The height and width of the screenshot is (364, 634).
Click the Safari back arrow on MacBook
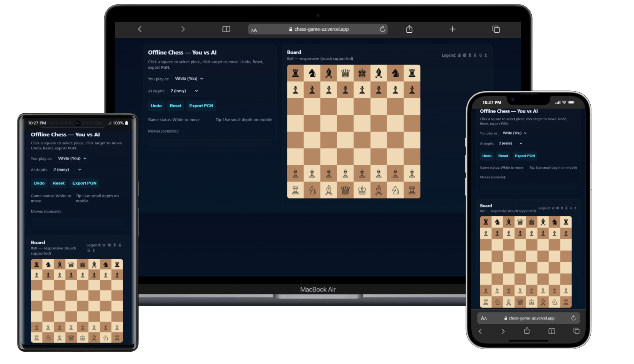pyautogui.click(x=140, y=29)
